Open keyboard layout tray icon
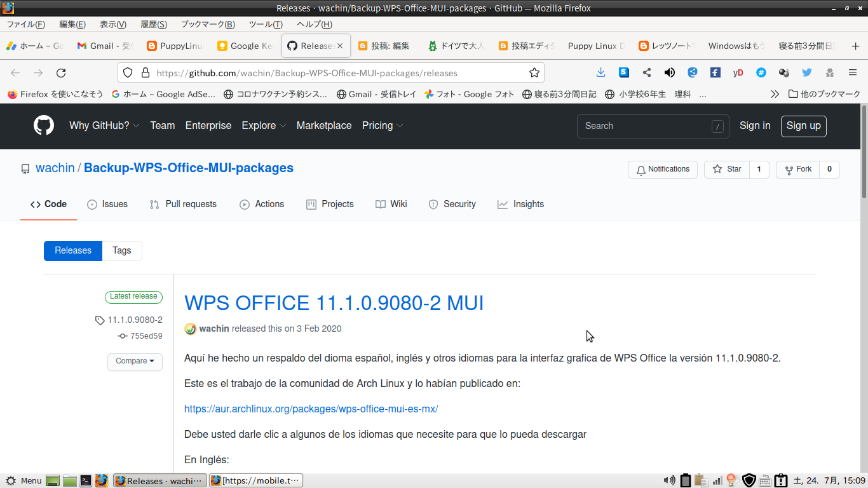Image resolution: width=868 pixels, height=488 pixels. [x=765, y=481]
